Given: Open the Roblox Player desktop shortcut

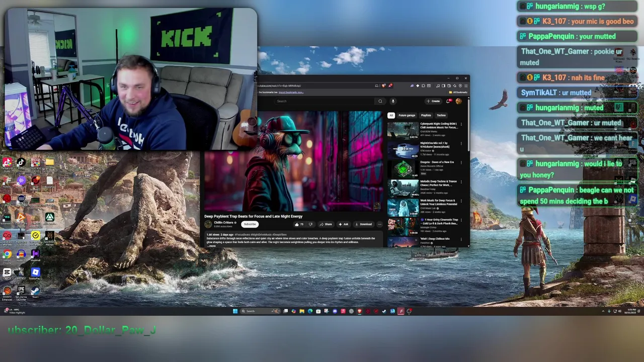Looking at the screenshot, I should coord(35,273).
